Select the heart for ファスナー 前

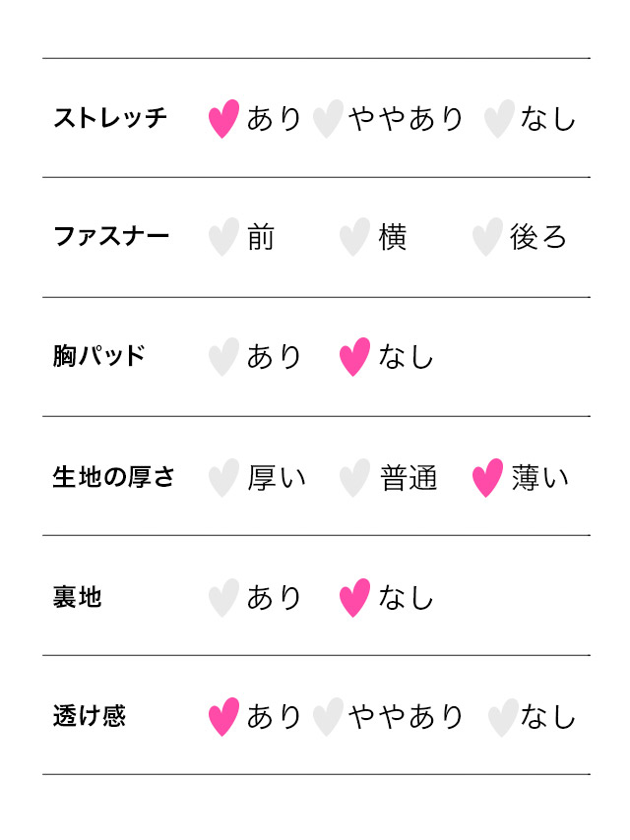pyautogui.click(x=224, y=237)
